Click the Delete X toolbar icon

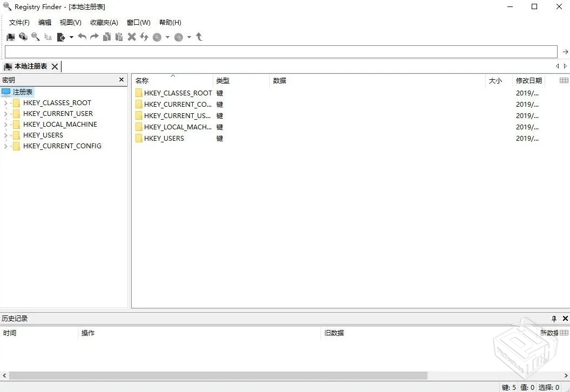(131, 37)
